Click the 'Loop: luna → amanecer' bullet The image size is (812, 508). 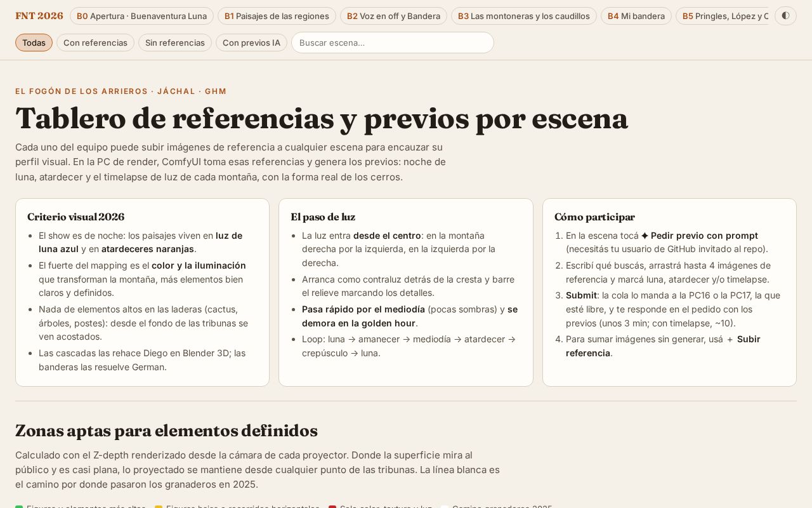click(410, 345)
